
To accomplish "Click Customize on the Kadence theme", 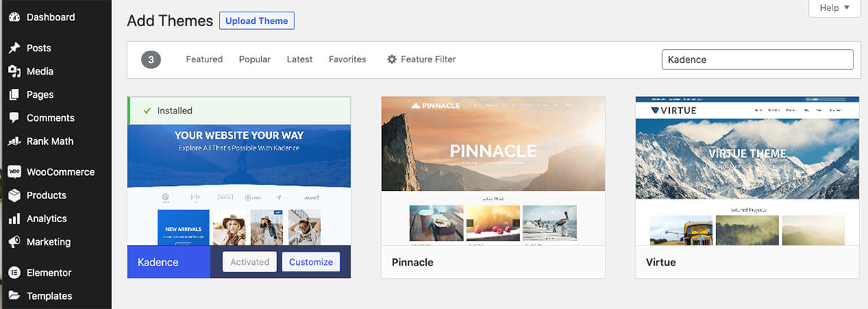I will coord(311,262).
